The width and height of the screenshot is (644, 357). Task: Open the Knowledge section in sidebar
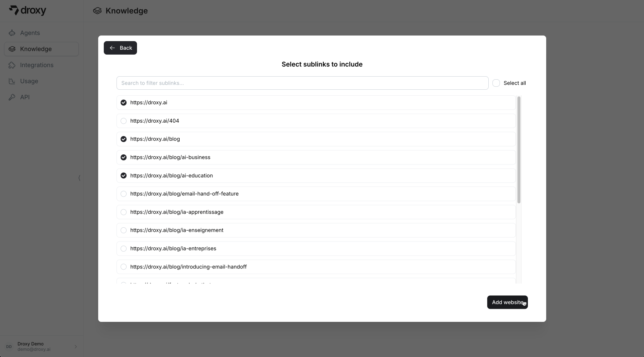click(x=36, y=49)
